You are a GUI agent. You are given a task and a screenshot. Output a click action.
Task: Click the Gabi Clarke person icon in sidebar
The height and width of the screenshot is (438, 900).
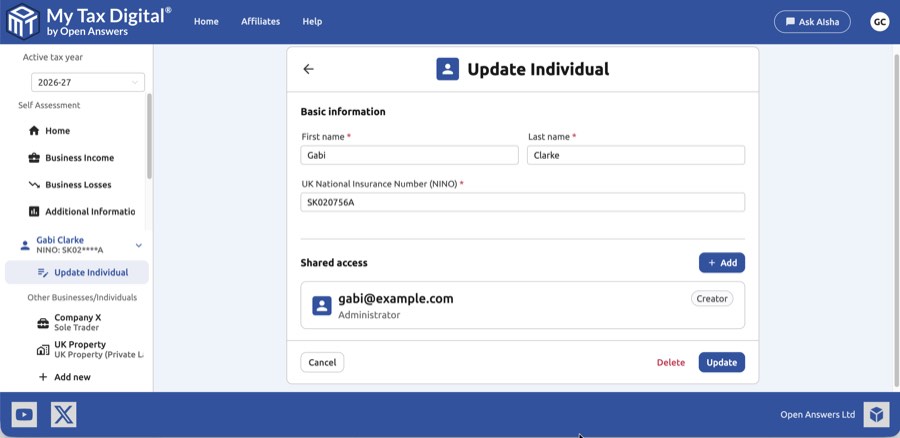tap(25, 245)
